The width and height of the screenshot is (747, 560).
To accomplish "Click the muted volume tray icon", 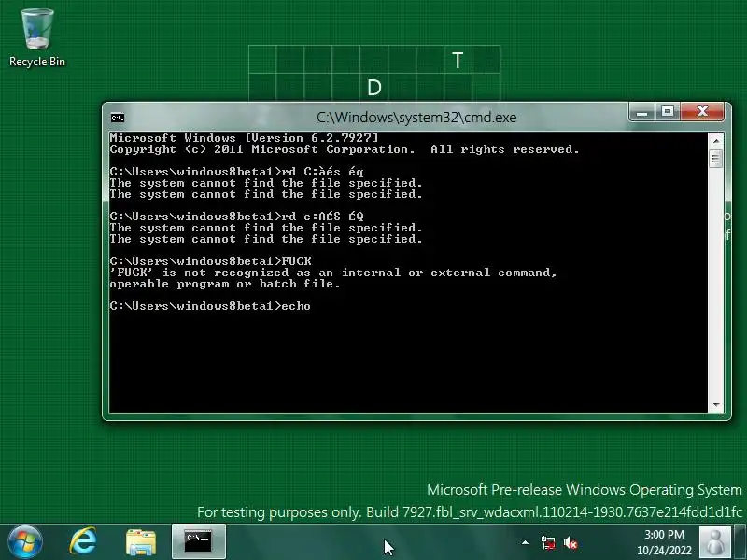I will point(571,542).
